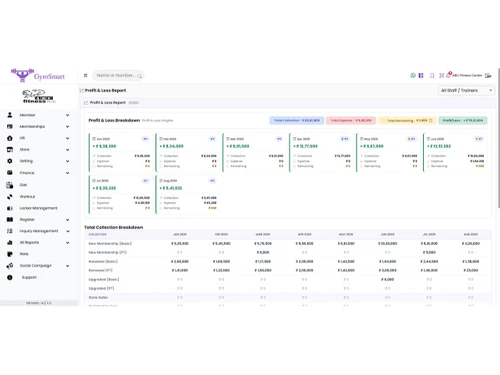Expand the Inquiry Management menu chevron
Screen dimensions: 500x375
click(x=67, y=231)
